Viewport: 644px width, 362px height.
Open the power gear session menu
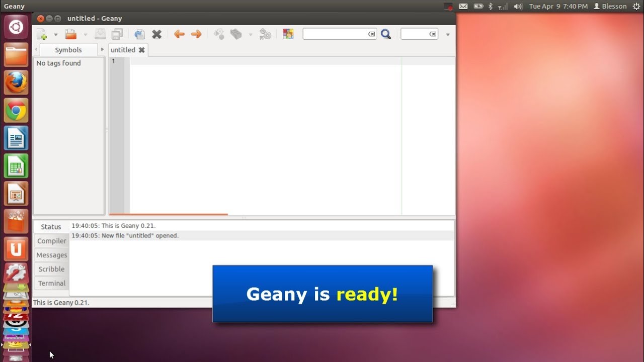click(x=636, y=6)
